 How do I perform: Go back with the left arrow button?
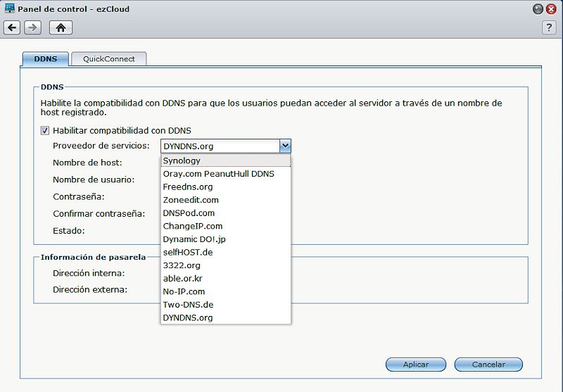[x=12, y=27]
